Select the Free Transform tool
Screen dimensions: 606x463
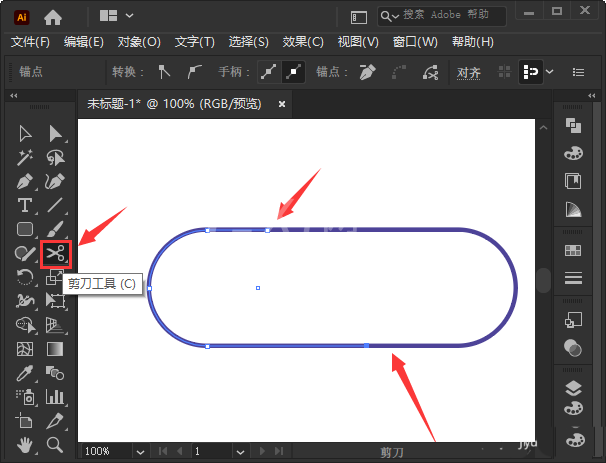coord(55,301)
